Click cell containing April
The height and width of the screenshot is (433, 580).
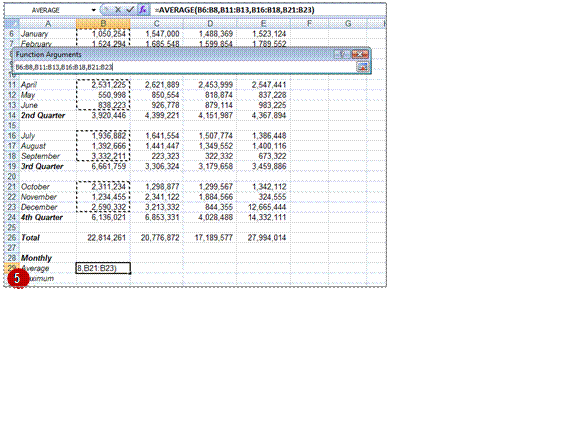tap(48, 85)
